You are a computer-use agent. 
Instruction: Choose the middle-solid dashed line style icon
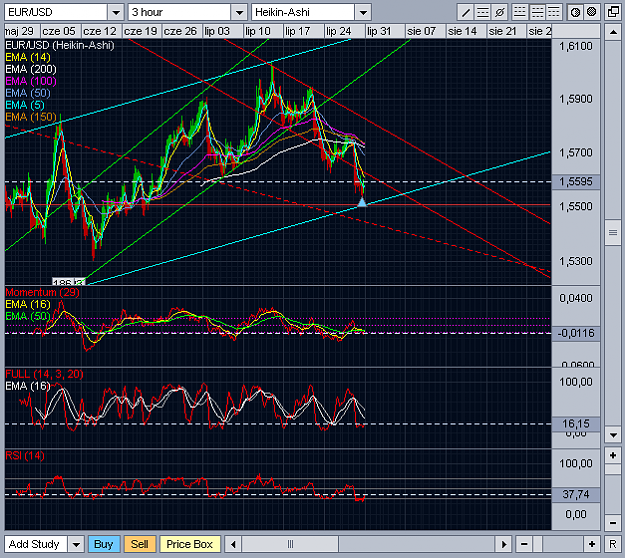coord(537,12)
